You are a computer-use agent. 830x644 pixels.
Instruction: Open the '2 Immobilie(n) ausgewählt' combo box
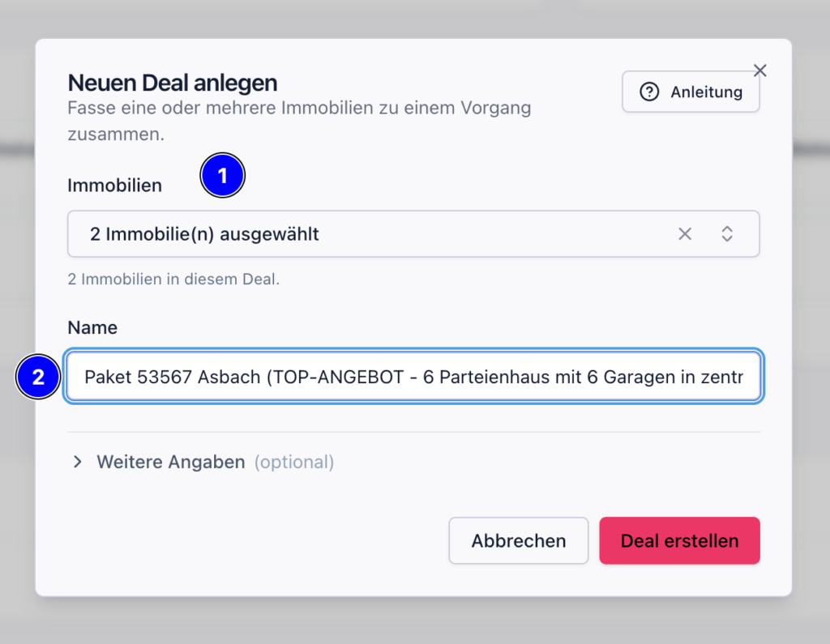[413, 234]
